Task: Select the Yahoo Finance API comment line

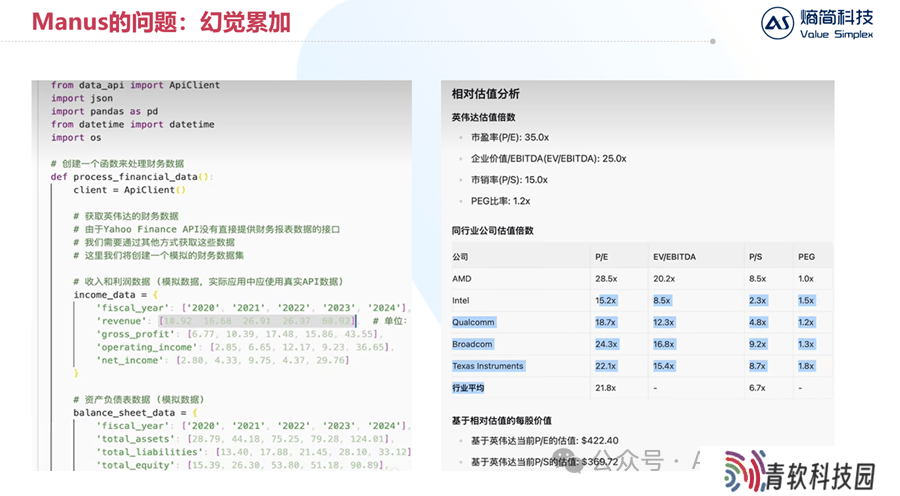Action: [207, 229]
